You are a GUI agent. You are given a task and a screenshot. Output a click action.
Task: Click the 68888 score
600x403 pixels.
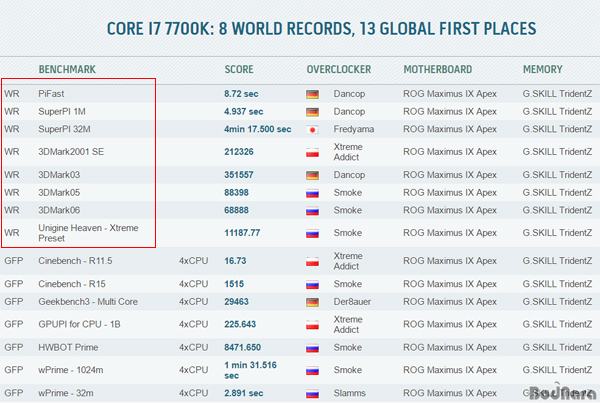click(x=236, y=210)
